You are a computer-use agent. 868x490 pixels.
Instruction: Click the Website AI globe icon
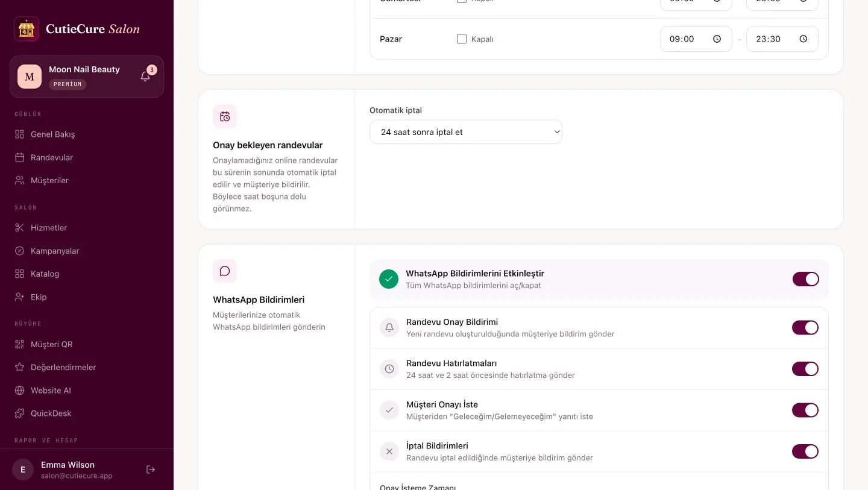point(19,391)
